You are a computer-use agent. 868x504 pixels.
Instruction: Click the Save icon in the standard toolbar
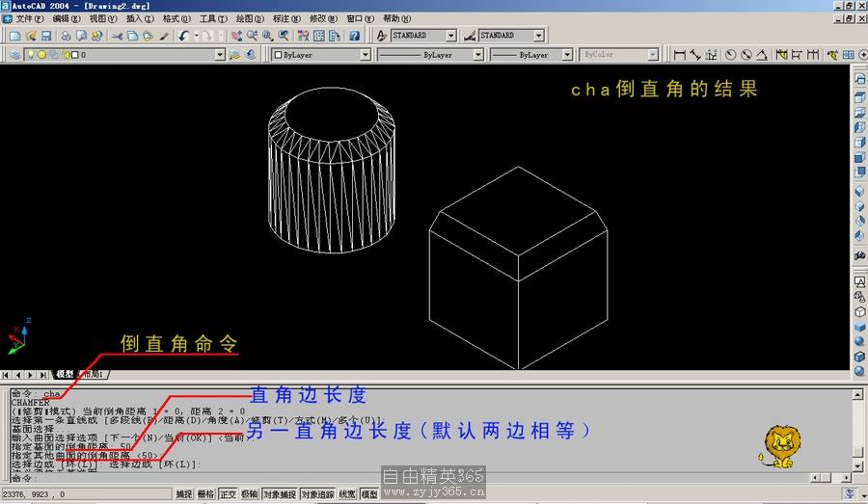coord(45,36)
